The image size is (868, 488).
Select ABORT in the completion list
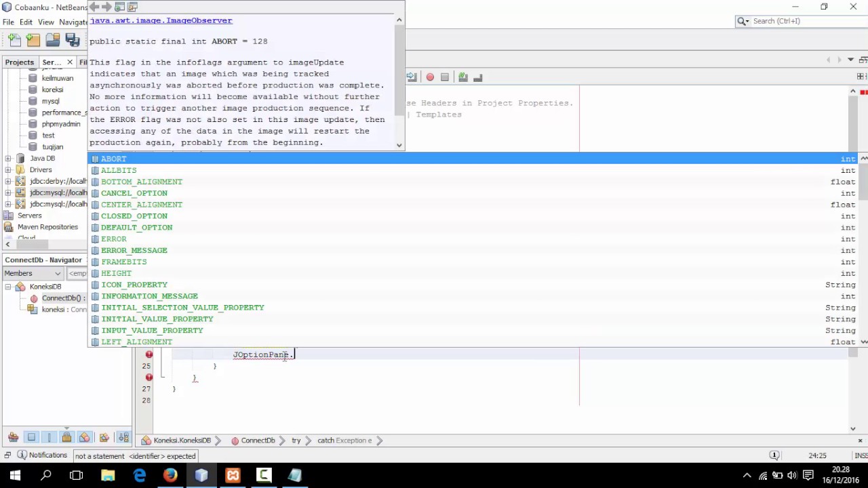coord(473,159)
